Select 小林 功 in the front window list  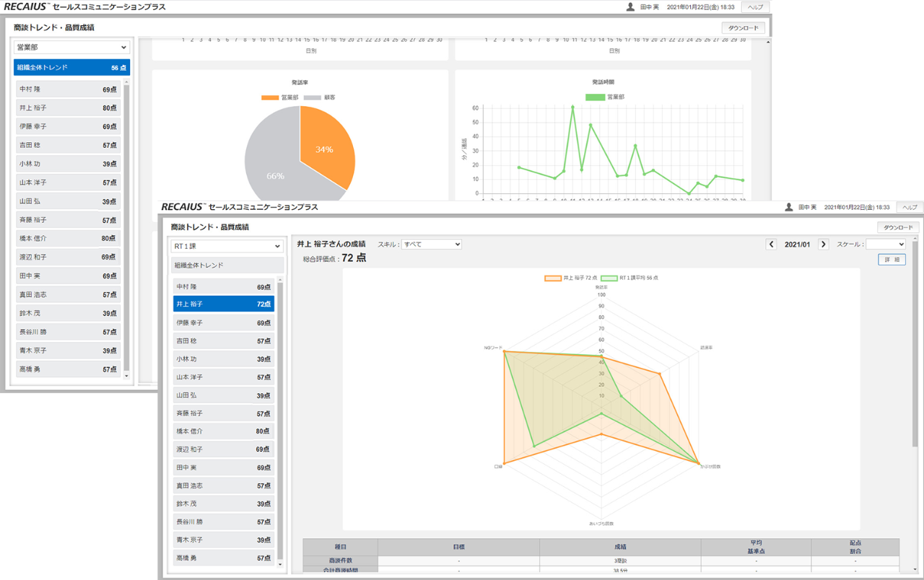223,359
